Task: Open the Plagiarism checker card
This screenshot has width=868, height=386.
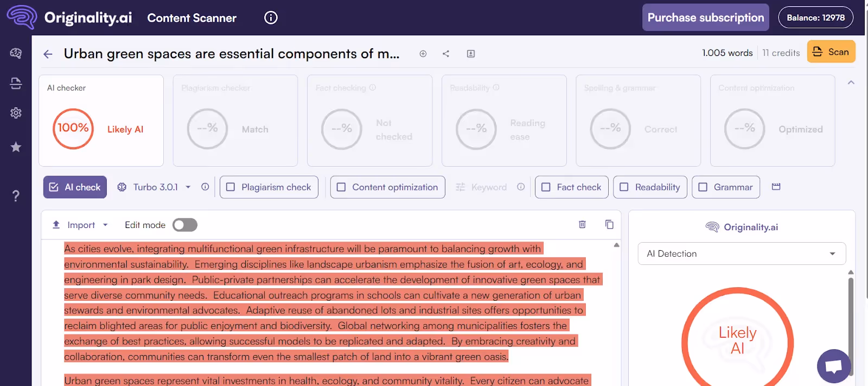Action: [235, 121]
